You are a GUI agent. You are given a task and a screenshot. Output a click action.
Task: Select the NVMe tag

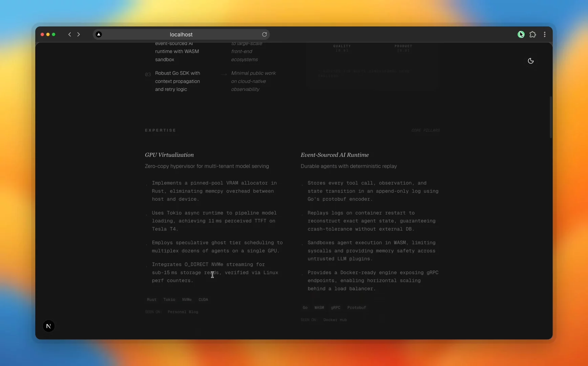pos(187,300)
